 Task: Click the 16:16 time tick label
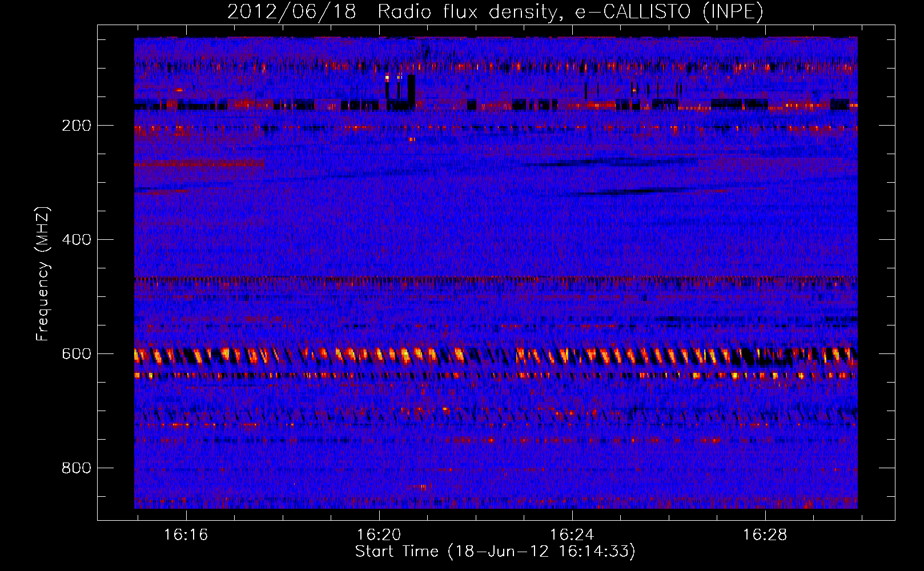(x=186, y=535)
